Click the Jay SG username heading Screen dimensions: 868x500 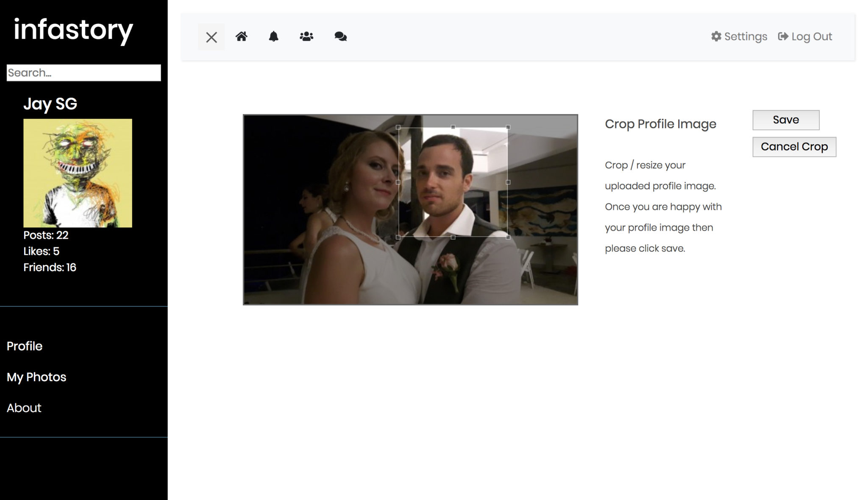tap(50, 104)
